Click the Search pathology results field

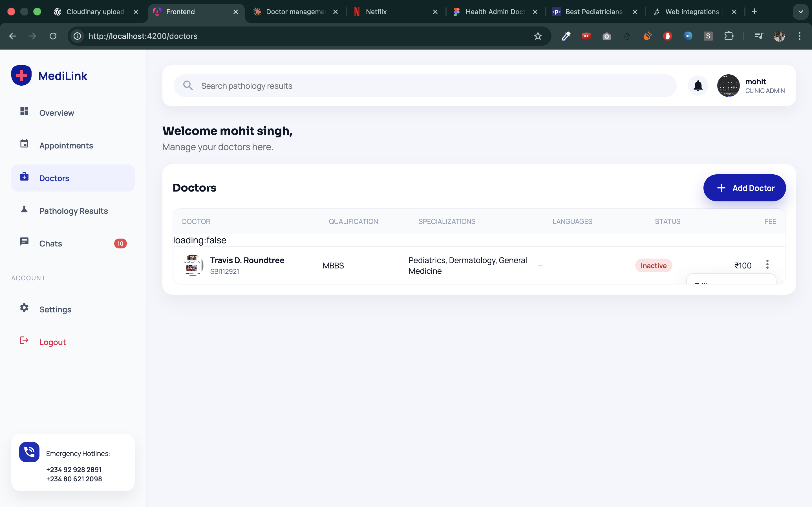point(424,86)
